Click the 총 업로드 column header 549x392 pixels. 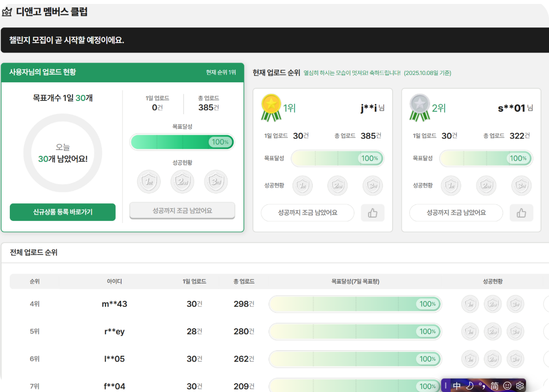[x=244, y=282]
